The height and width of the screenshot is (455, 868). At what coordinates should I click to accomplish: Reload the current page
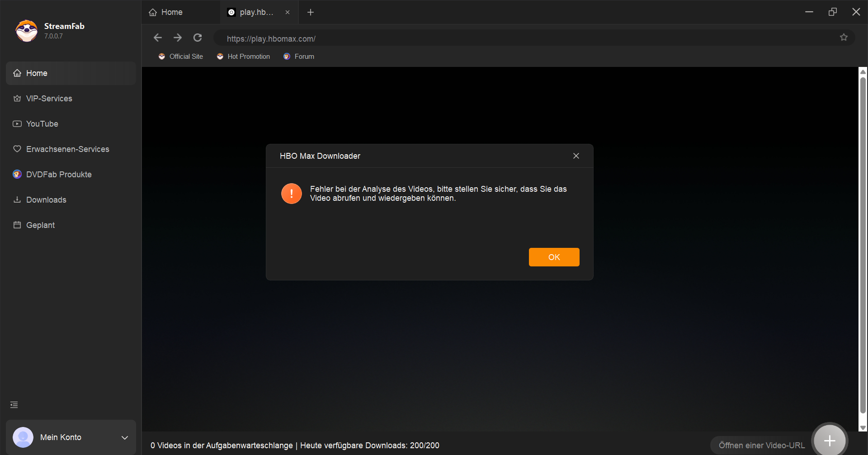[x=198, y=38]
